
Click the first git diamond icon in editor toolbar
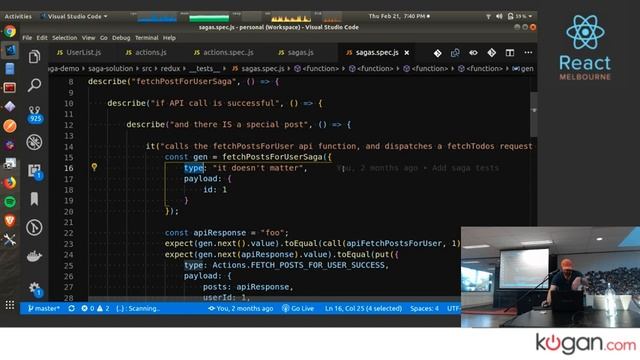tap(438, 53)
